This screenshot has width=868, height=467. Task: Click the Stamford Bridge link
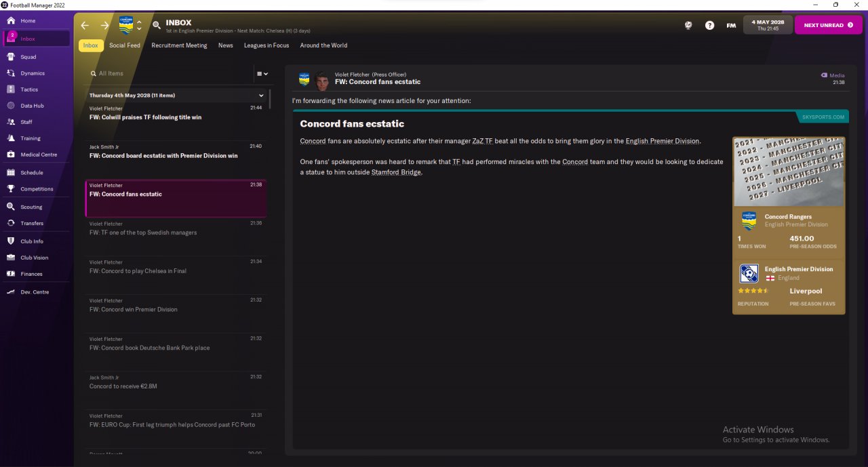click(x=396, y=172)
